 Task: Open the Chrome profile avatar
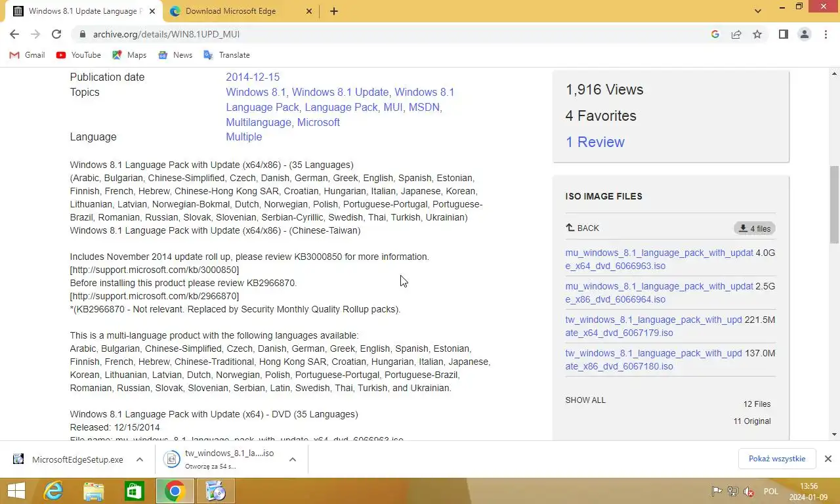coord(804,34)
